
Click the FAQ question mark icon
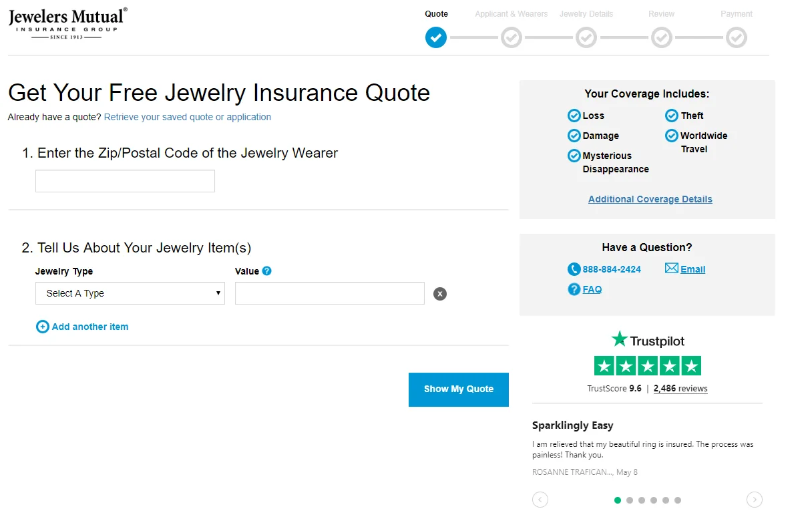[574, 289]
